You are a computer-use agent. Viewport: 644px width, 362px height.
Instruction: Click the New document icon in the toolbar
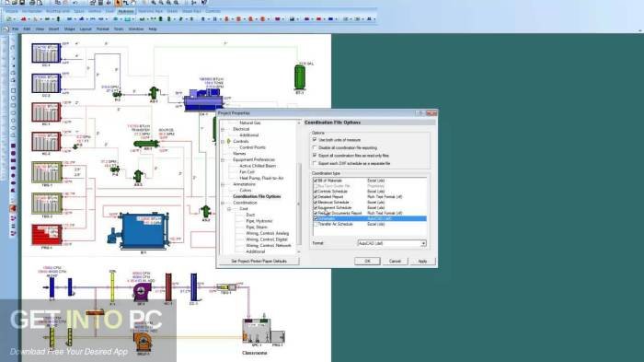coord(7,3)
